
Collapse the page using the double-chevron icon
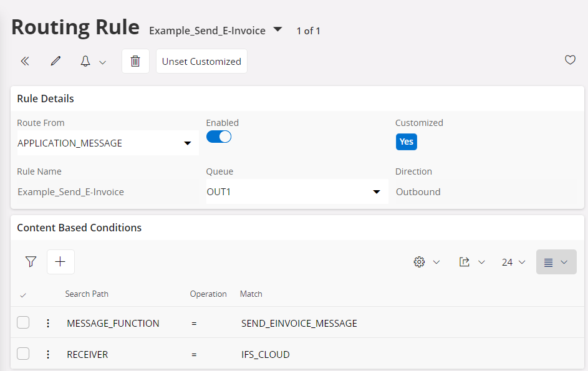point(25,60)
